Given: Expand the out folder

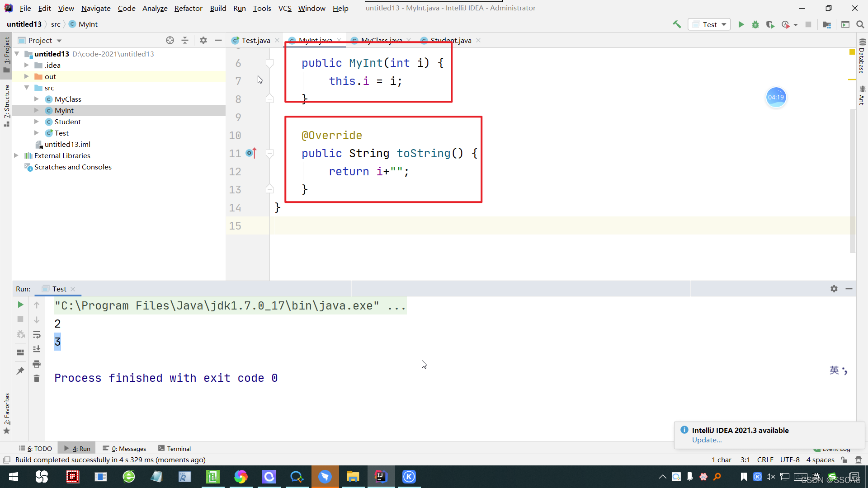Looking at the screenshot, I should coord(26,76).
